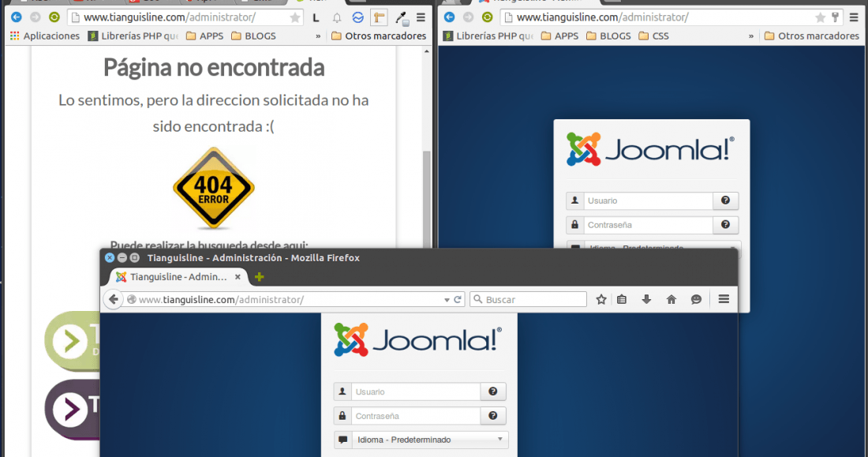Bookmark this page with Firefox star icon
This screenshot has width=868, height=457.
601,300
